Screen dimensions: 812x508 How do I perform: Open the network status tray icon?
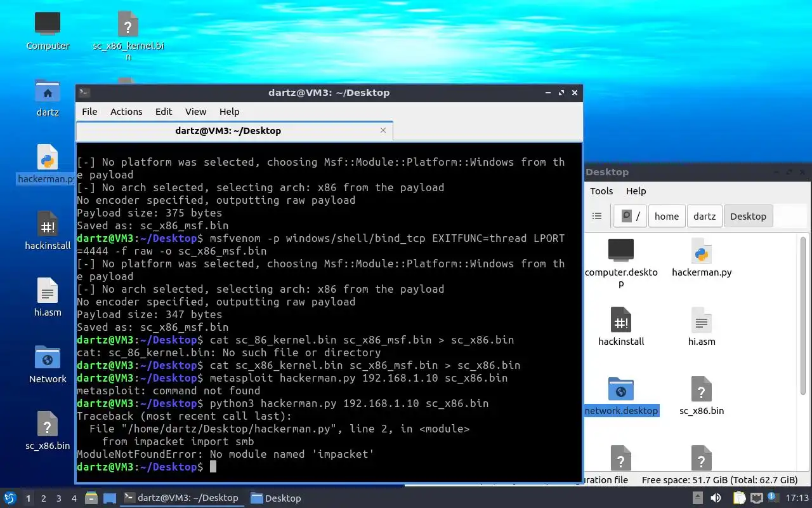tap(757, 498)
